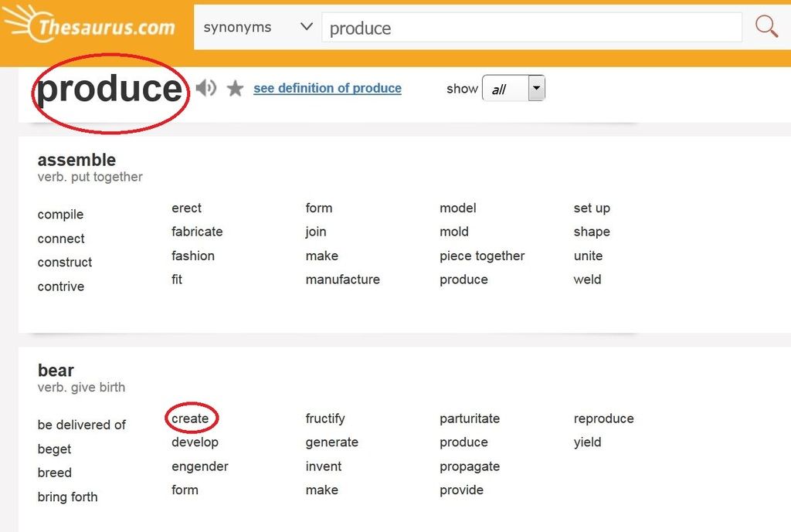Play the pronunciation speaker icon
Viewport: 791px width, 532px height.
click(x=205, y=88)
